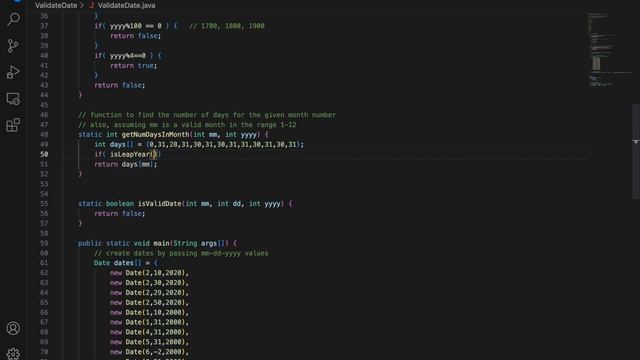Click the comment about number of days on line 46
Screen dimensions: 640x360
click(207, 115)
